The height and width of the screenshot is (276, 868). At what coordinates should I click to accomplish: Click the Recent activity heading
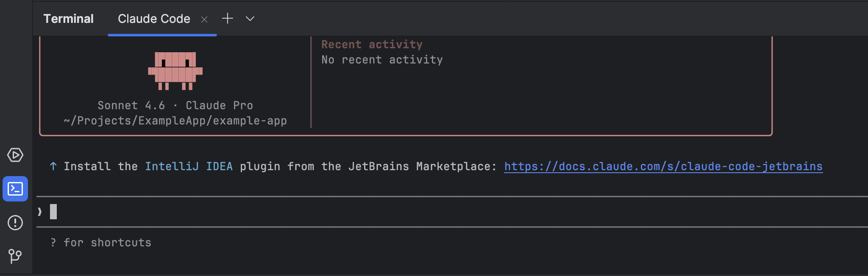(x=372, y=44)
